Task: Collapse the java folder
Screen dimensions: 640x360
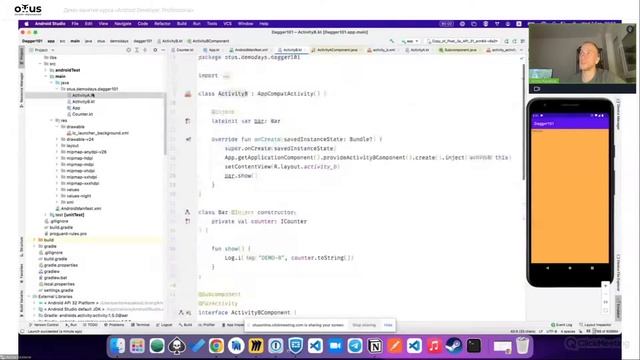Action: click(51, 83)
